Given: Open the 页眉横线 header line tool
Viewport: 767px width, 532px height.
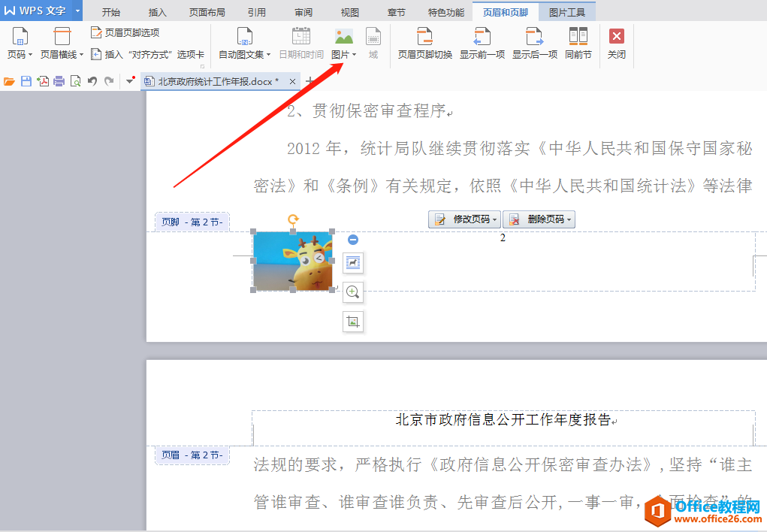Looking at the screenshot, I should point(62,43).
